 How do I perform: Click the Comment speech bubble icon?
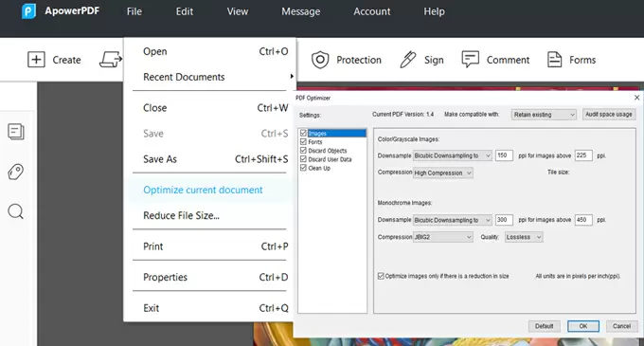(x=471, y=59)
